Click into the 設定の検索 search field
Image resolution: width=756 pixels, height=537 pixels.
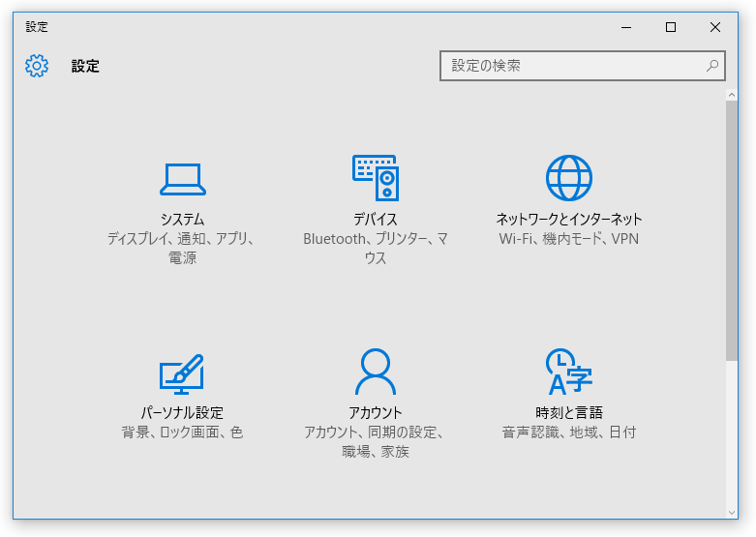tap(583, 66)
